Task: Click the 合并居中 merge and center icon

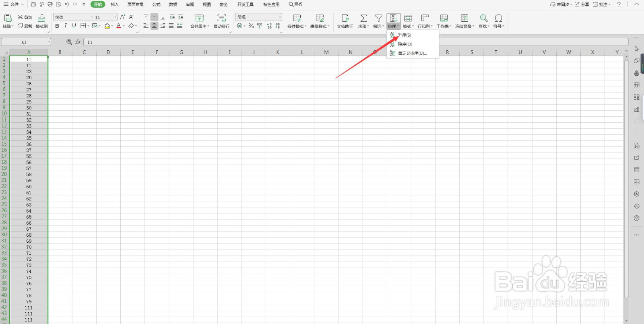Action: click(x=199, y=18)
